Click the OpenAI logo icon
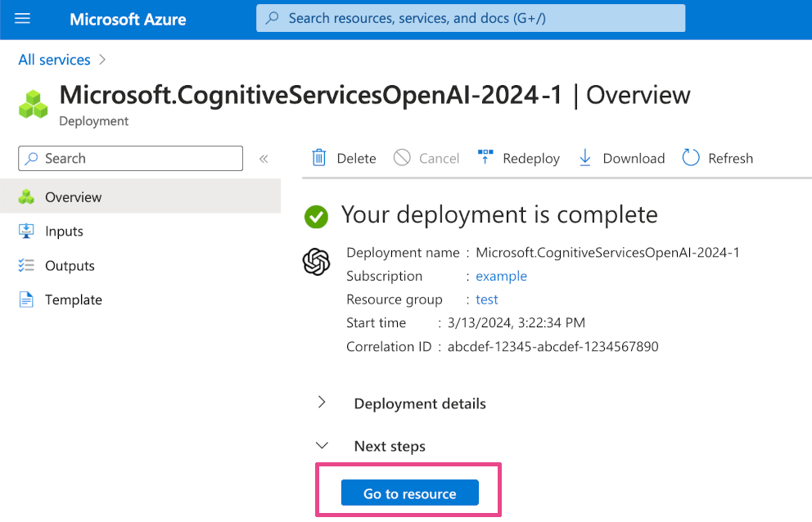This screenshot has width=812, height=522. click(x=316, y=263)
